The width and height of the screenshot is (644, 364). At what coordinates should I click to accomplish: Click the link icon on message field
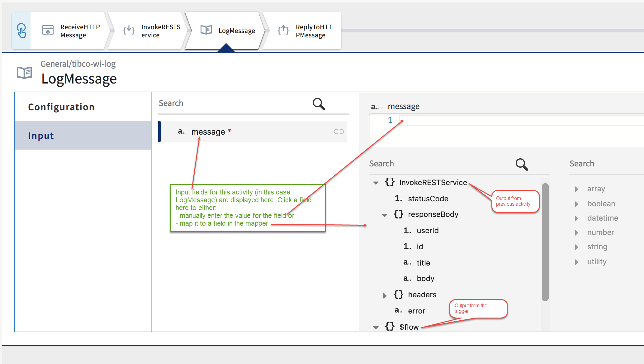point(339,132)
